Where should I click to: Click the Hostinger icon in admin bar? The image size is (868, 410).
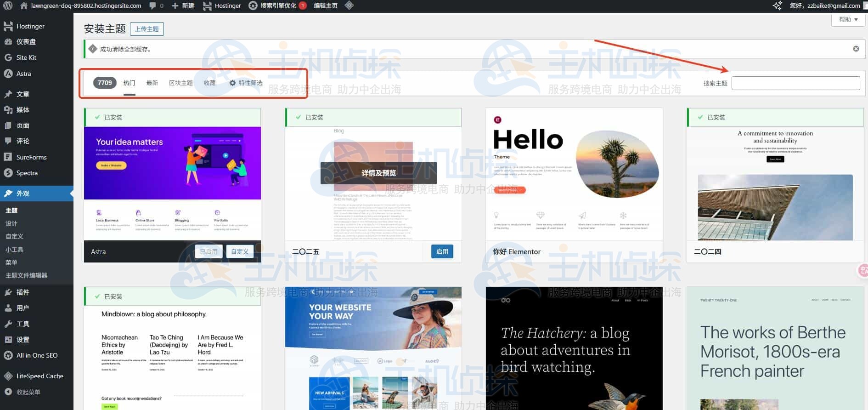click(207, 6)
